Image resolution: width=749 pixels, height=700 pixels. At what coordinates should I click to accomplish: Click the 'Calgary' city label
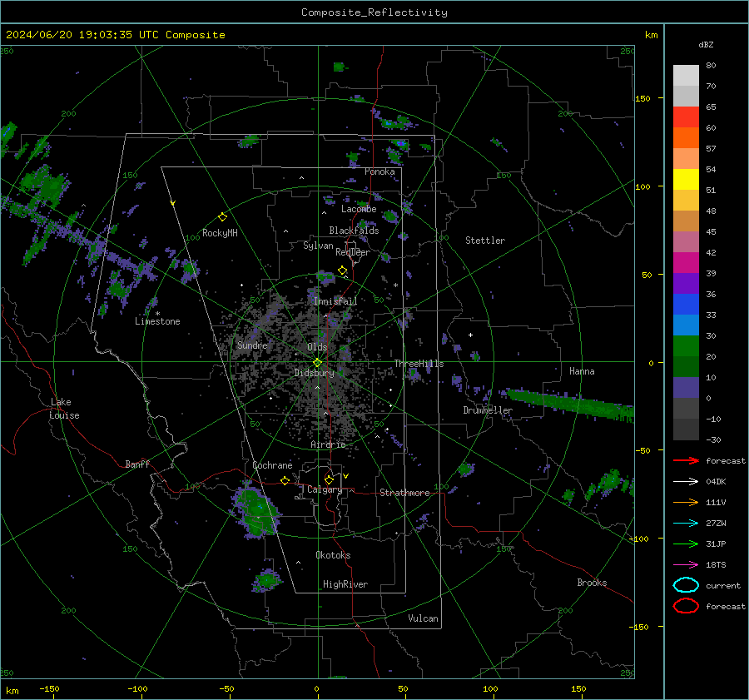point(325,489)
